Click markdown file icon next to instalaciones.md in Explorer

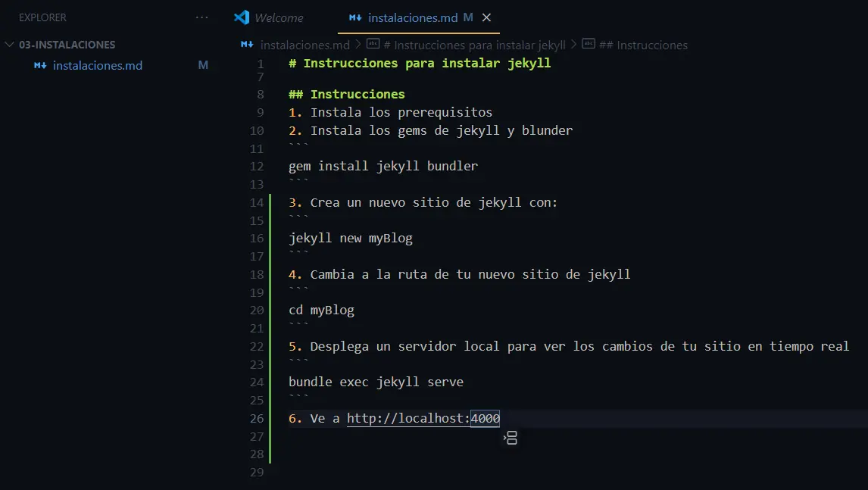(40, 65)
